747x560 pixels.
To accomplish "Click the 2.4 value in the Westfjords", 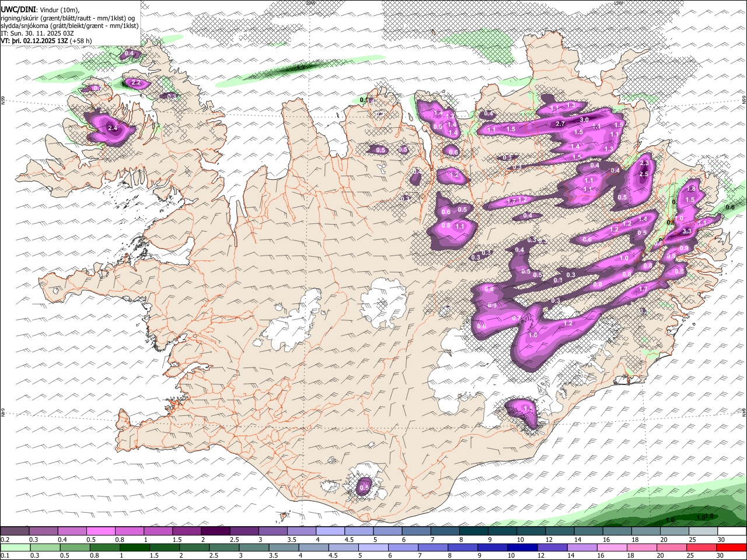I will point(113,128).
